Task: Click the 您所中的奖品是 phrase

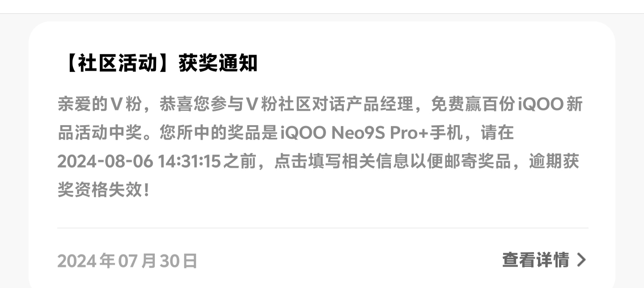Action: [219, 133]
